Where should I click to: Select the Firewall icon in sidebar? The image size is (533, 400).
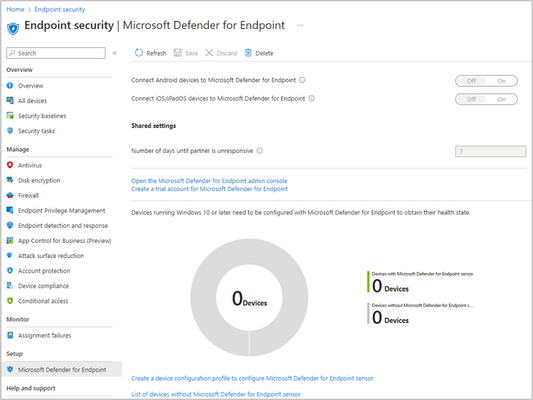click(10, 195)
